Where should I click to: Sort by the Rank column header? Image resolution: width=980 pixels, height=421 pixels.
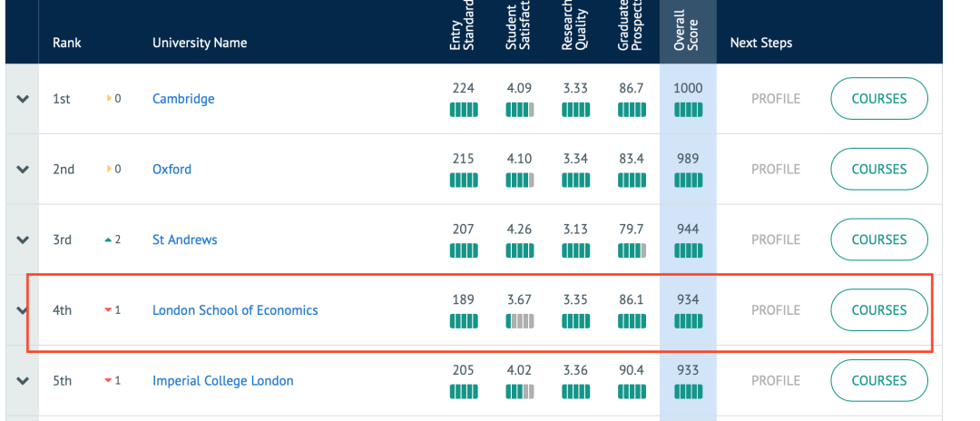(x=67, y=44)
